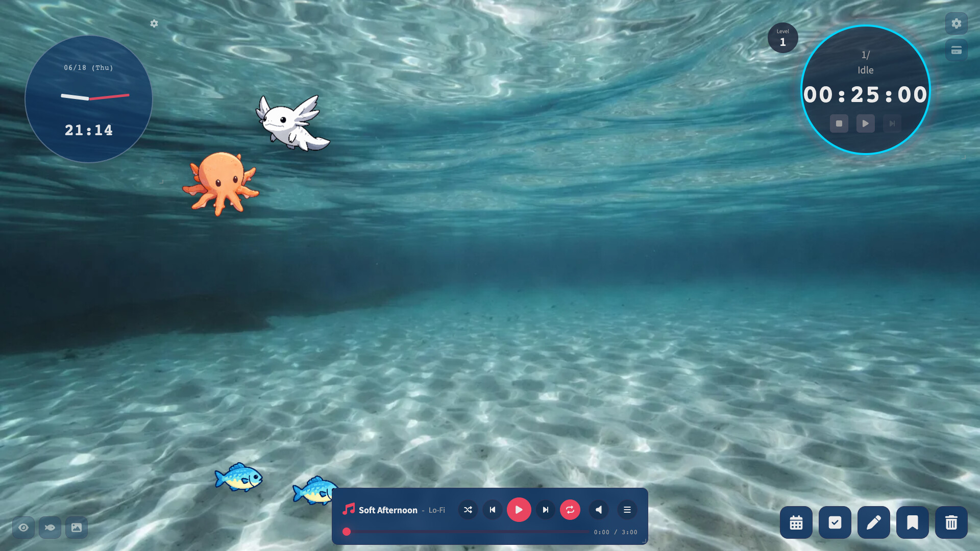
Task: Click the Level 1 badge
Action: pos(783,38)
